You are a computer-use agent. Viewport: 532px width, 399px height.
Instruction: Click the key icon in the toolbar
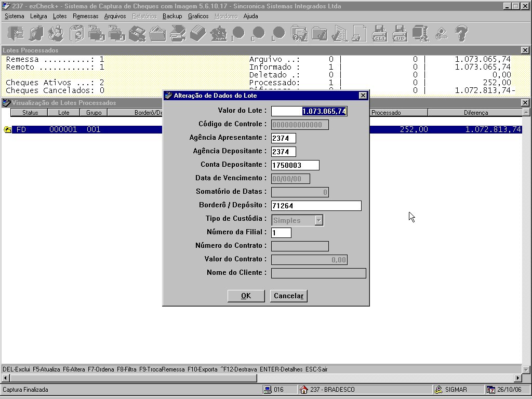coord(441,33)
